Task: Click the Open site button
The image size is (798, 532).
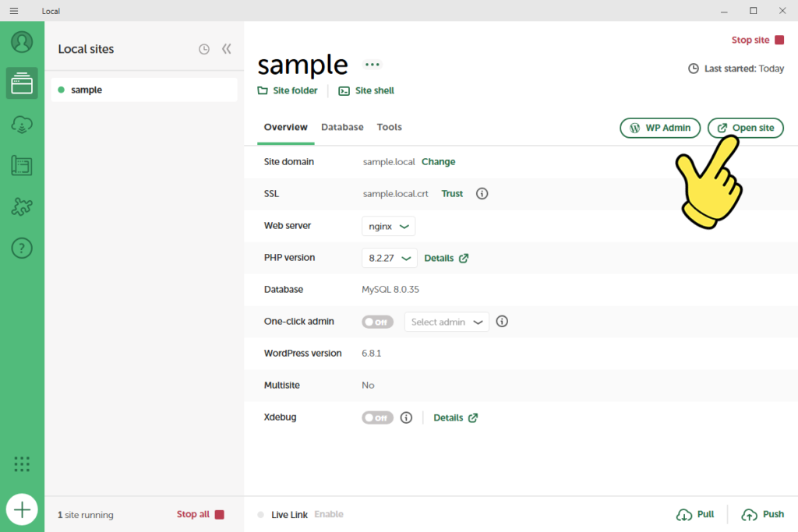Action: (x=746, y=128)
